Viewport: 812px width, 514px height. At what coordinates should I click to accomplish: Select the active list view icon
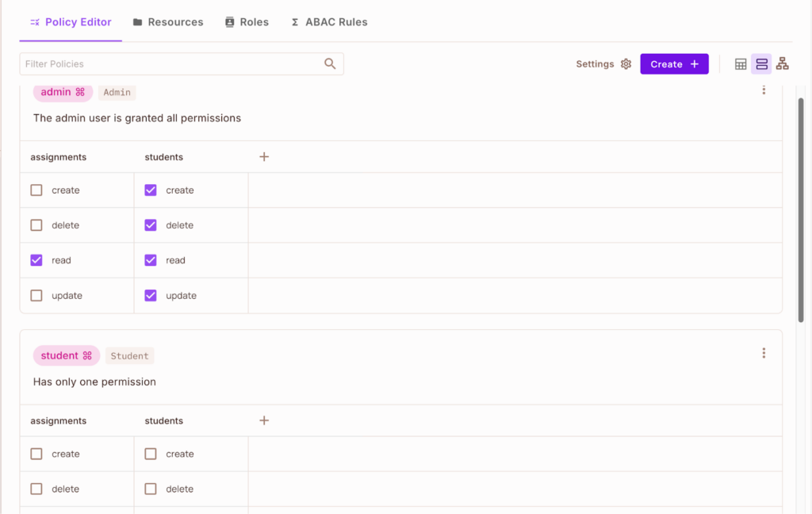[761, 64]
